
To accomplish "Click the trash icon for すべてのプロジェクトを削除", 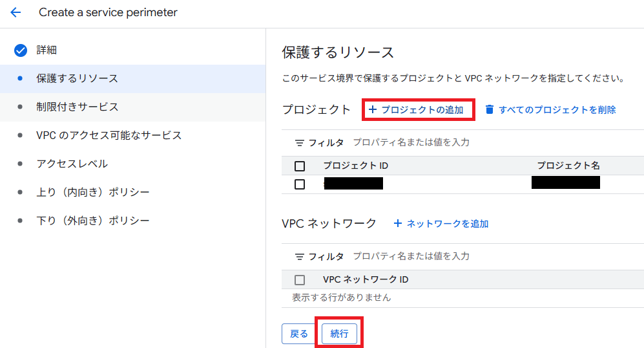I will [490, 110].
